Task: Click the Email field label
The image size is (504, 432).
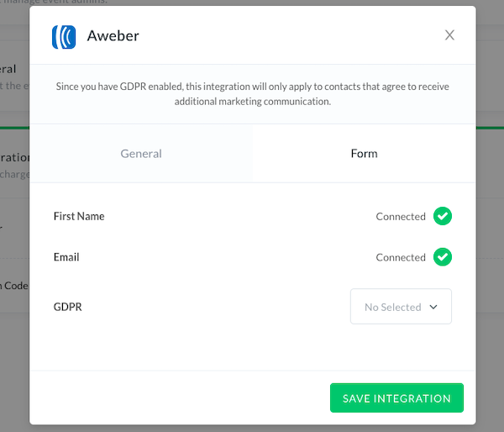Action: pos(66,257)
